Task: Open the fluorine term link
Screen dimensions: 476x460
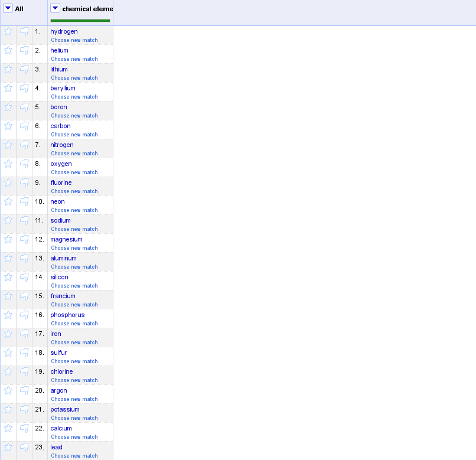Action: 61,182
